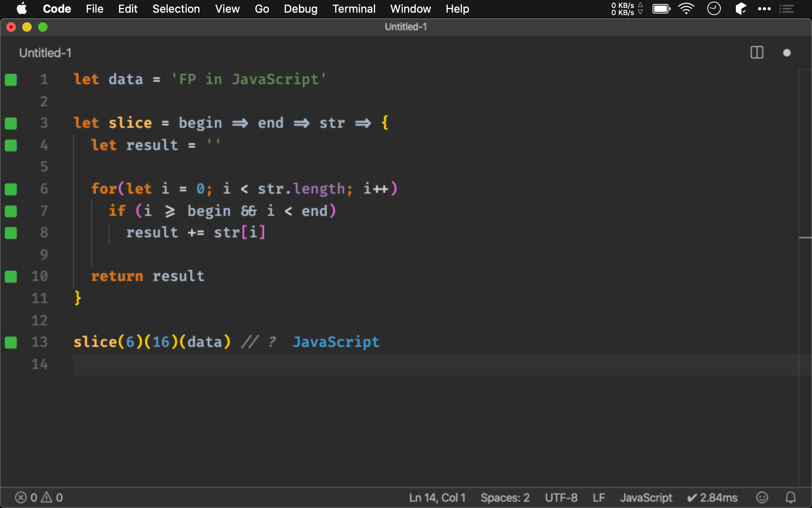The width and height of the screenshot is (812, 508).
Task: Toggle green breakpoint on line 1
Action: [x=11, y=80]
